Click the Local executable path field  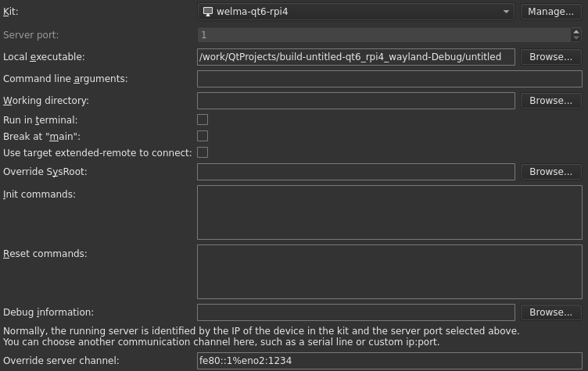pos(356,57)
